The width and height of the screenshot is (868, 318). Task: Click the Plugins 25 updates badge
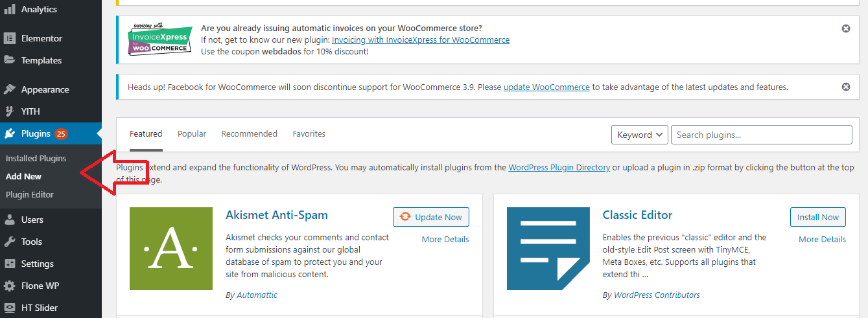pyautogui.click(x=61, y=134)
